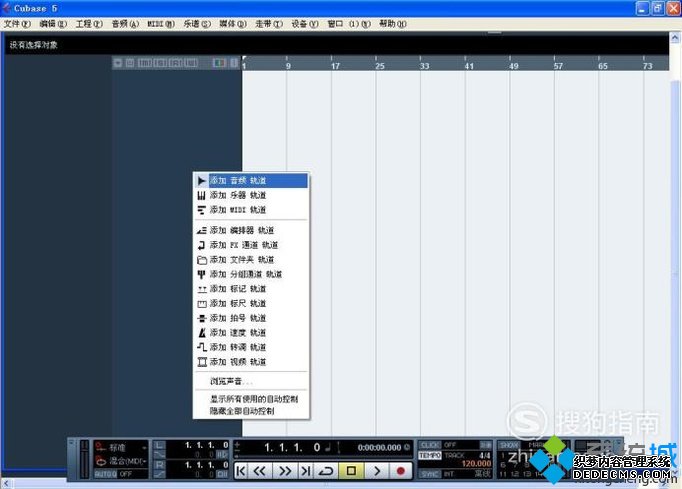Image resolution: width=682 pixels, height=489 pixels.
Task: Open the 帮助 (Help) menu
Action: [x=393, y=24]
